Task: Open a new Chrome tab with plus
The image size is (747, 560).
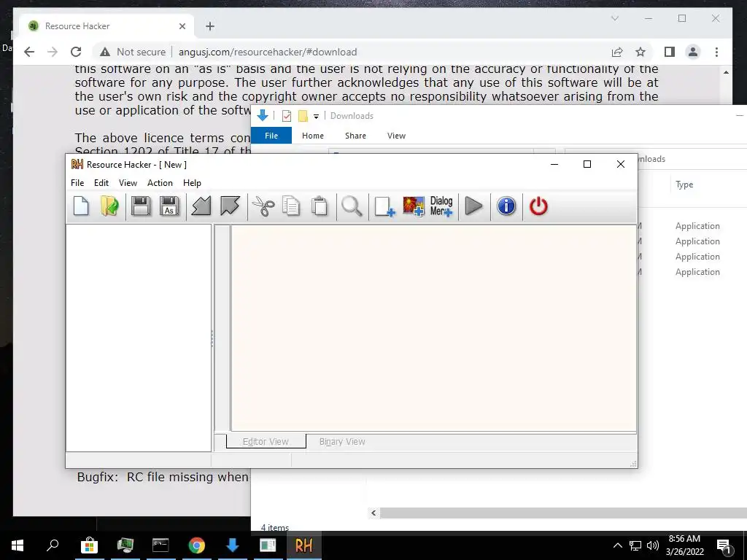Action: (210, 26)
